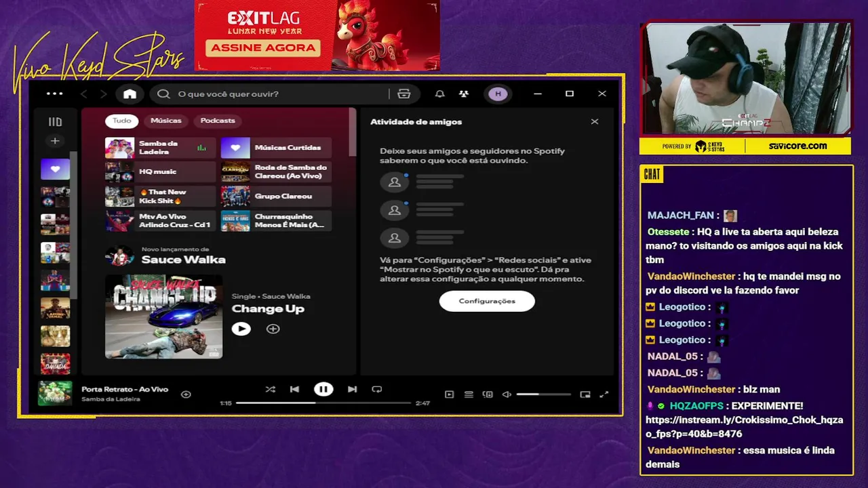Add Change Up to library
The width and height of the screenshot is (868, 488).
[x=273, y=329]
